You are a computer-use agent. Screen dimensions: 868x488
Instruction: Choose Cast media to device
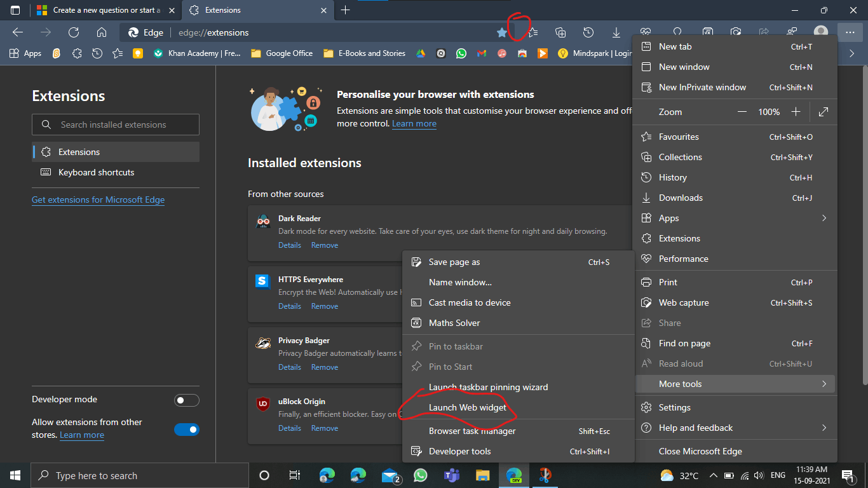[x=519, y=302]
